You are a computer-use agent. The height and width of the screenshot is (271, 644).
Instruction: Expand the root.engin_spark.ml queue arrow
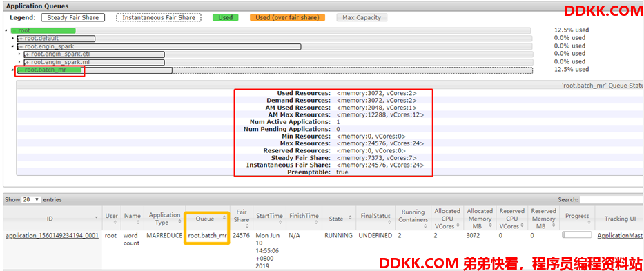tap(19, 62)
